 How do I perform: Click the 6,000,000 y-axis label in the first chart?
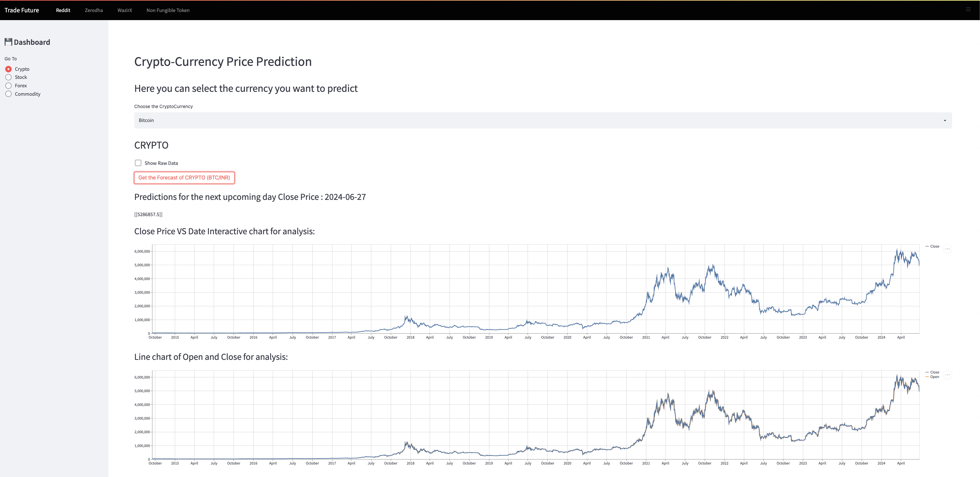(142, 251)
